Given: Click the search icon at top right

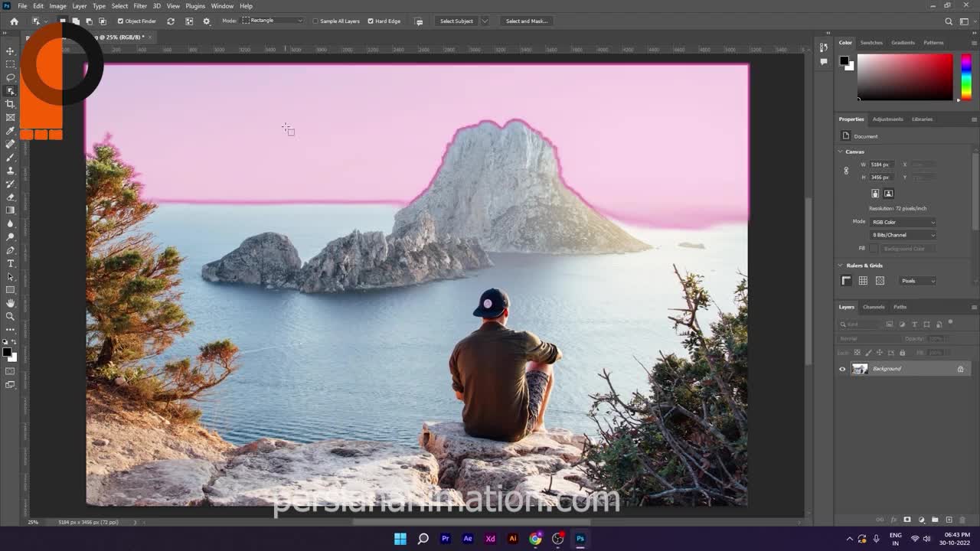Looking at the screenshot, I should (949, 21).
